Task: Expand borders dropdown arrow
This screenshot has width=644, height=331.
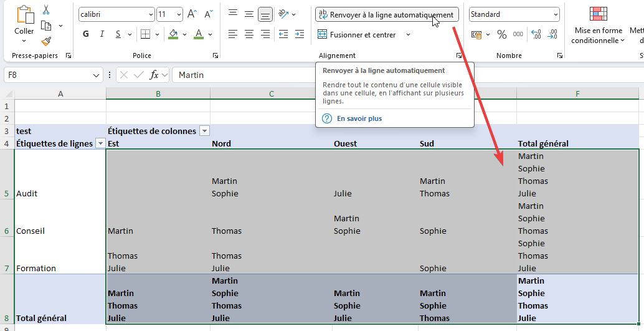Action: coord(157,34)
